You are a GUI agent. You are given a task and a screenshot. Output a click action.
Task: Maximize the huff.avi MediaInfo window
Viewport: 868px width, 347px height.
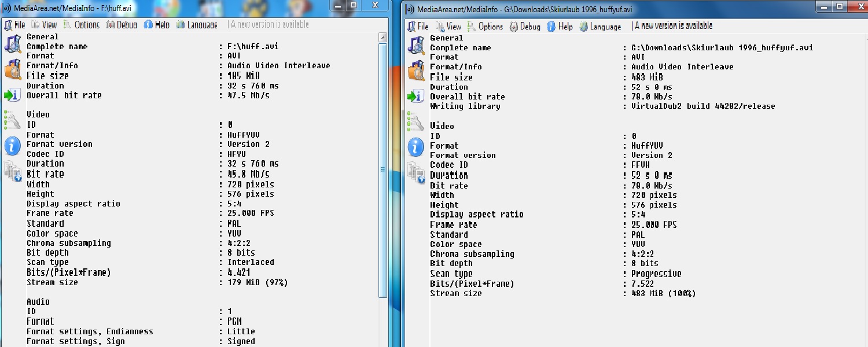354,5
